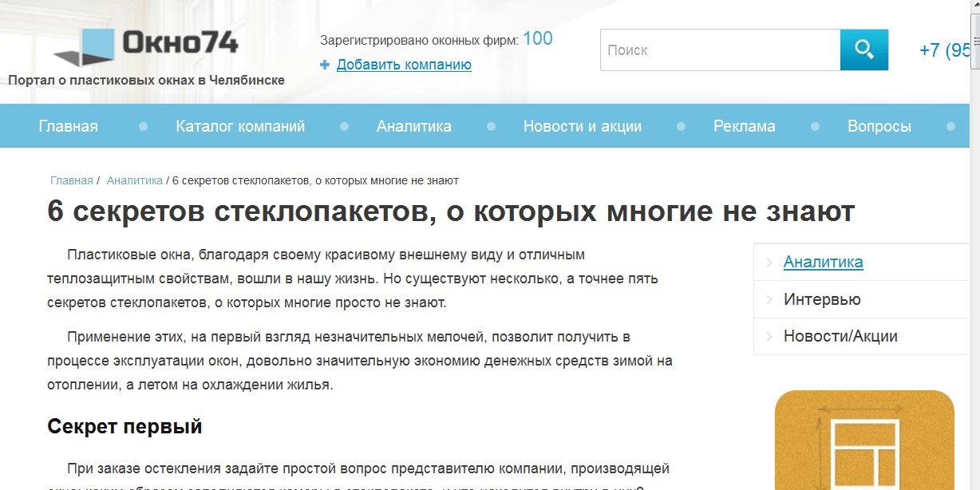Click the chevron next to Интервью sidebar item
The width and height of the screenshot is (980, 490).
(x=769, y=300)
